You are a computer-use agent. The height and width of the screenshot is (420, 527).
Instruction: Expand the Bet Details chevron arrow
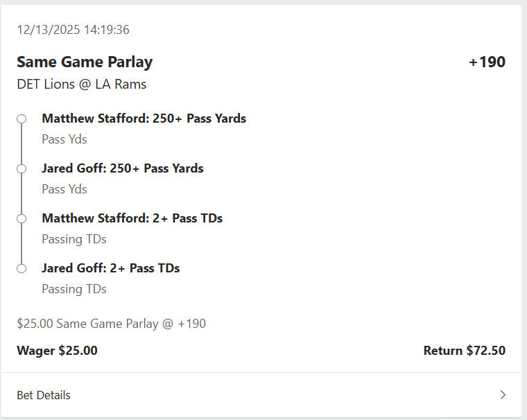click(x=503, y=395)
